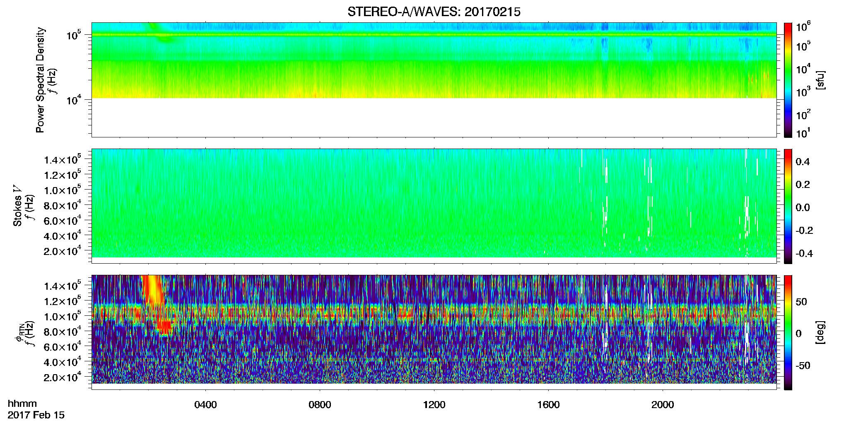Click the 2017 Feb 15 date label

36,415
